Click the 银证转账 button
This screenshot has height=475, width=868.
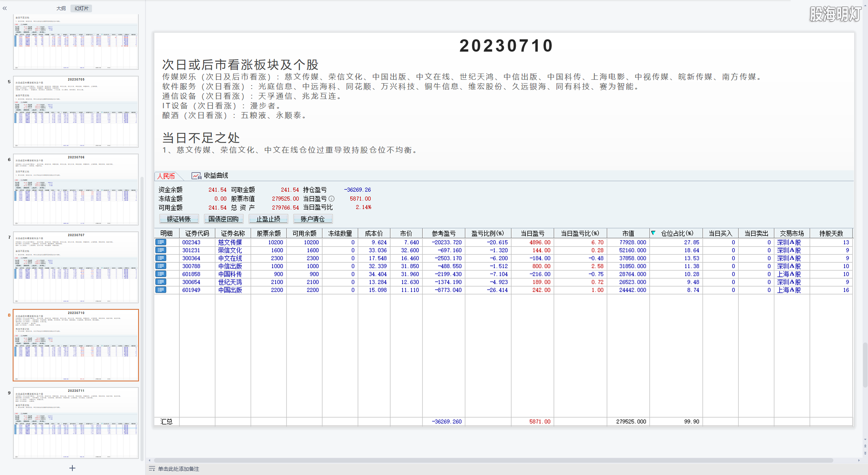click(179, 219)
